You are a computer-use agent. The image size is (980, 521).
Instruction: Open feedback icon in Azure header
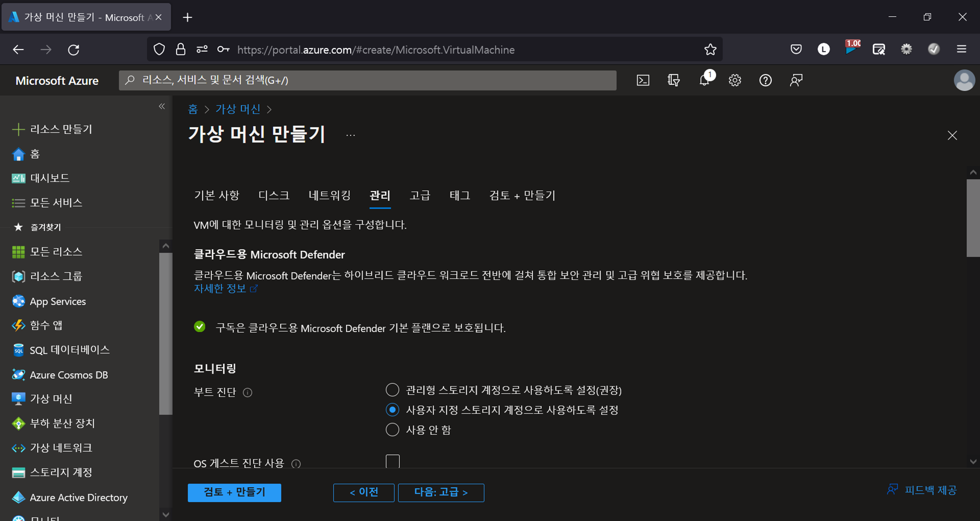pos(796,80)
